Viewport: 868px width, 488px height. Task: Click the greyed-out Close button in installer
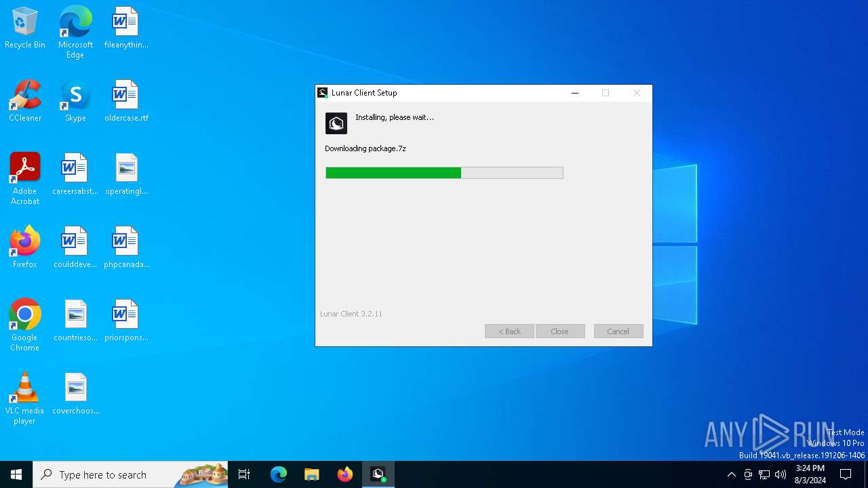[560, 331]
